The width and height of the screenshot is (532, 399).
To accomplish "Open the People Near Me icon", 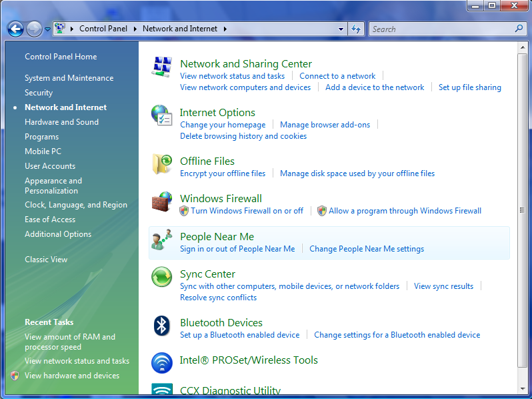I will pos(162,240).
